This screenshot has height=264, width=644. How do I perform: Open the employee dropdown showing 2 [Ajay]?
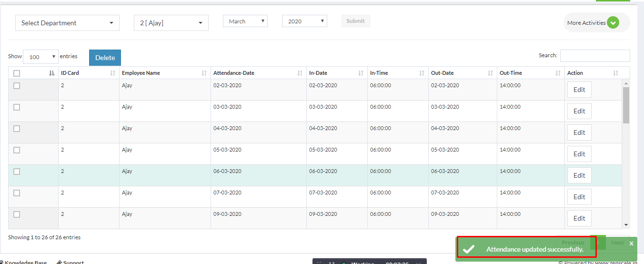click(171, 23)
